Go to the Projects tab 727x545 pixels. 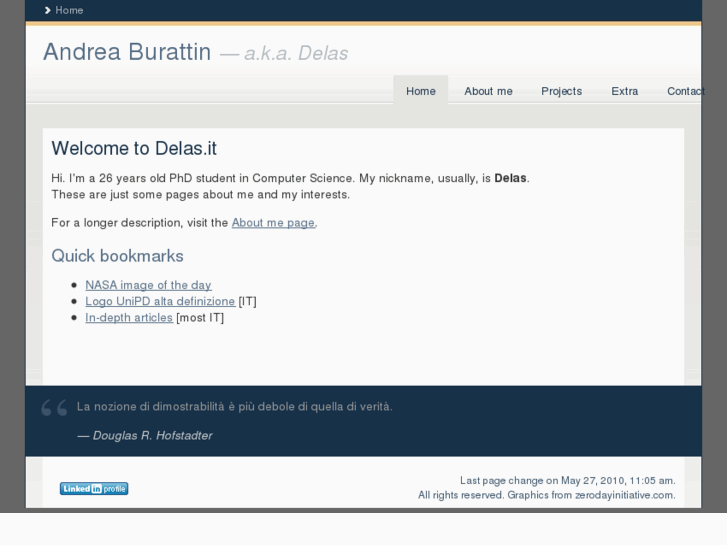click(561, 91)
